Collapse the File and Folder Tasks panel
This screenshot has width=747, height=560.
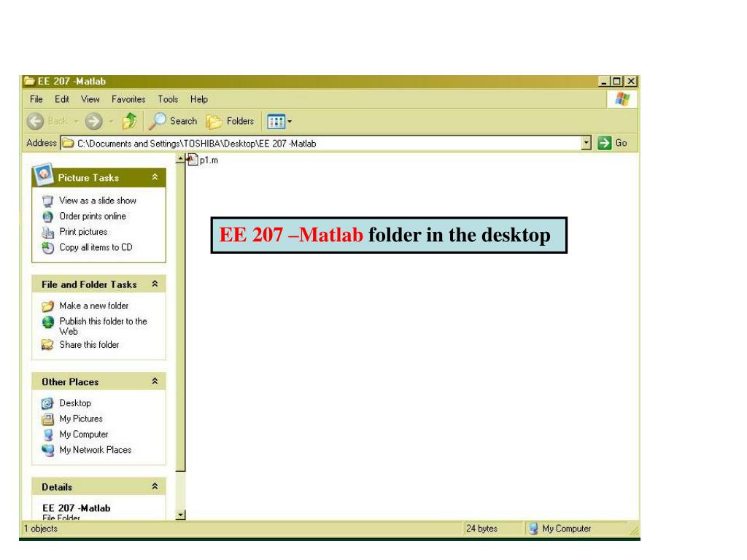click(155, 284)
